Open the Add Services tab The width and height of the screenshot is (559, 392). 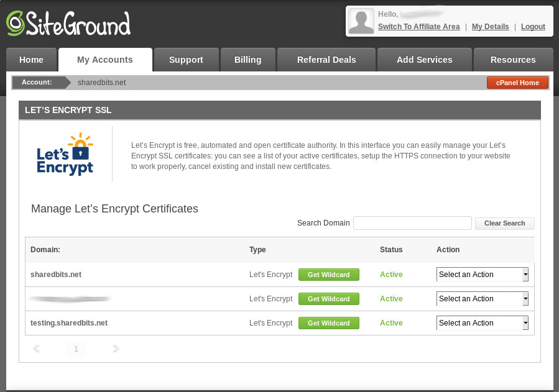coord(425,60)
